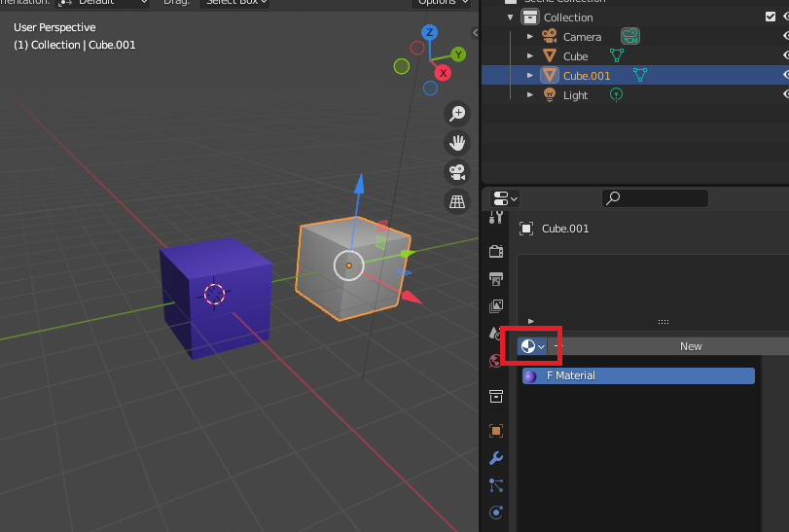The width and height of the screenshot is (789, 532).
Task: Open the Default orientation dropdown
Action: pos(102,3)
